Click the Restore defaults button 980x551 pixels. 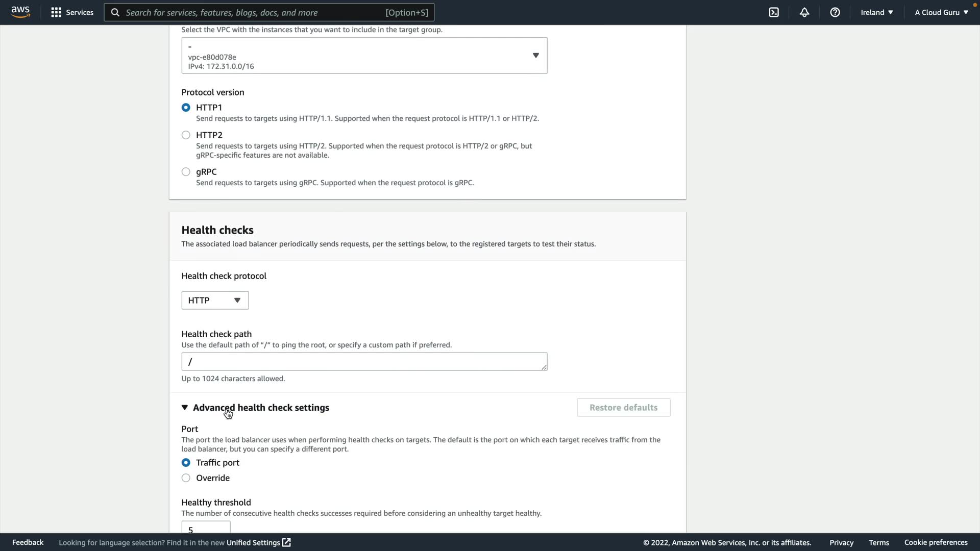[x=623, y=408]
